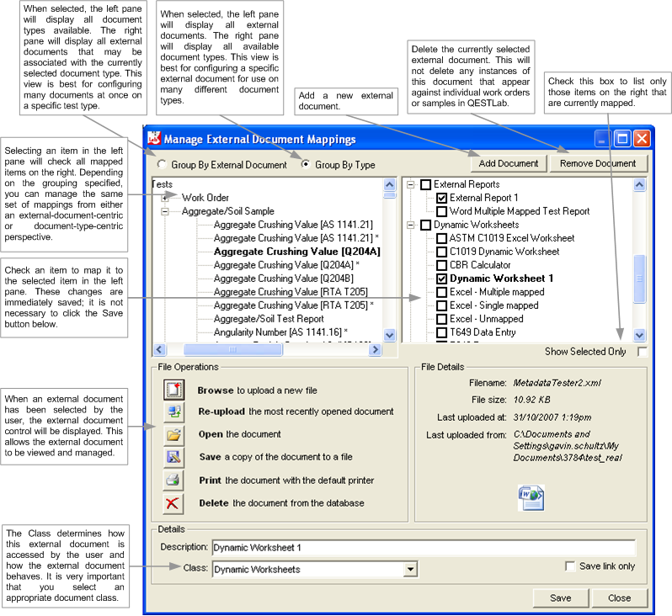Screen dimensions: 672x616
Task: Click the Add Document button
Action: click(508, 163)
